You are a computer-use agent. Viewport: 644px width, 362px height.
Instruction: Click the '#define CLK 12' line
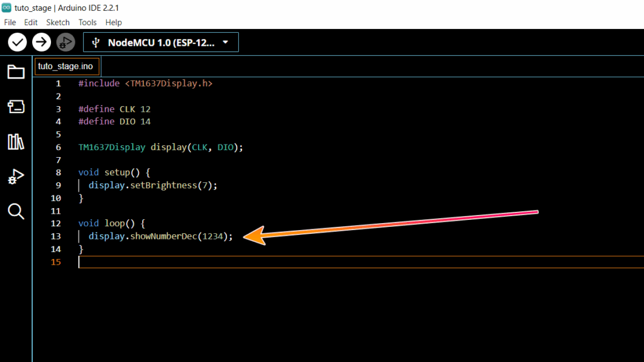click(114, 109)
